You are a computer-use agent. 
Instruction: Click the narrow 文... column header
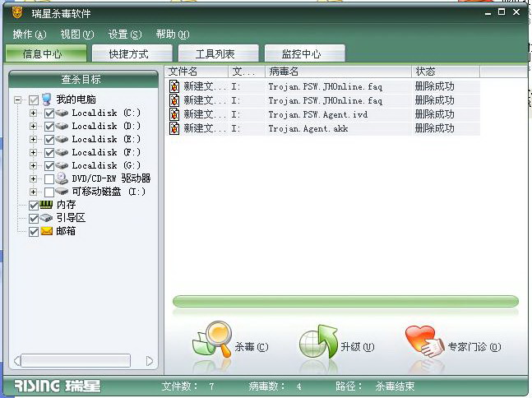[x=247, y=72]
